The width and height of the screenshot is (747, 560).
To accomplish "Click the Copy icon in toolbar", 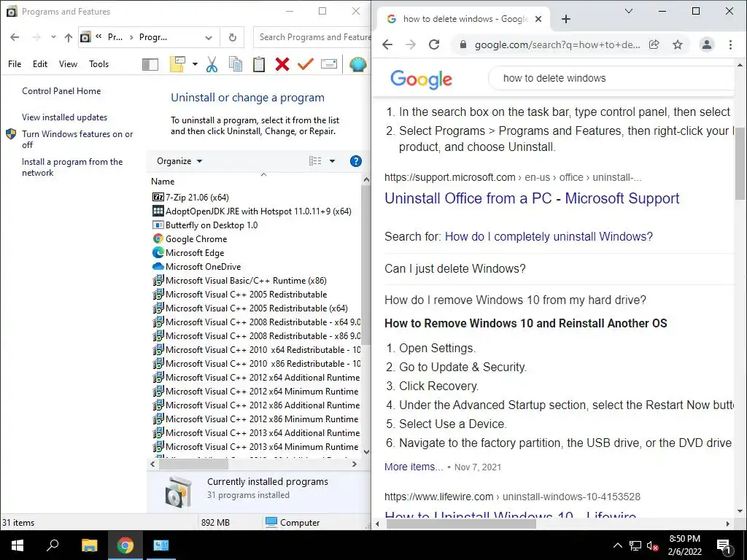I will [x=236, y=64].
